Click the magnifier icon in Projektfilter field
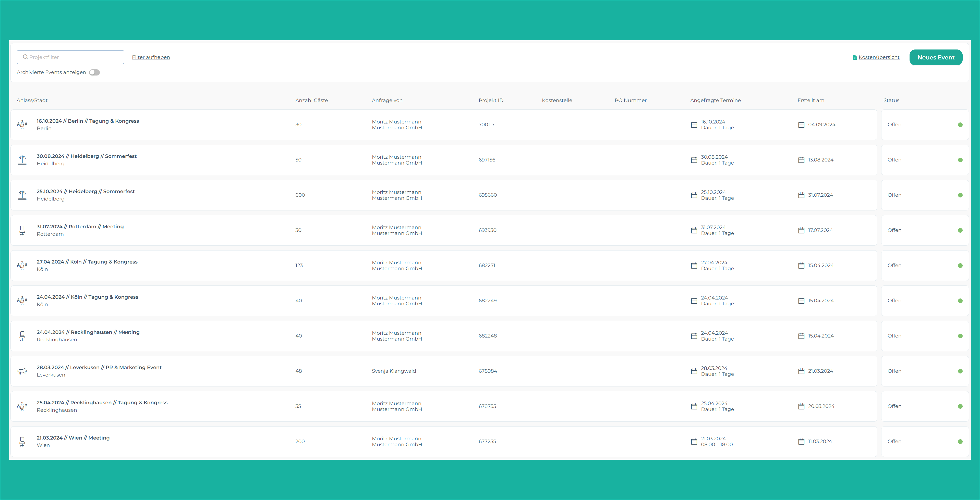980x500 pixels. coord(26,57)
